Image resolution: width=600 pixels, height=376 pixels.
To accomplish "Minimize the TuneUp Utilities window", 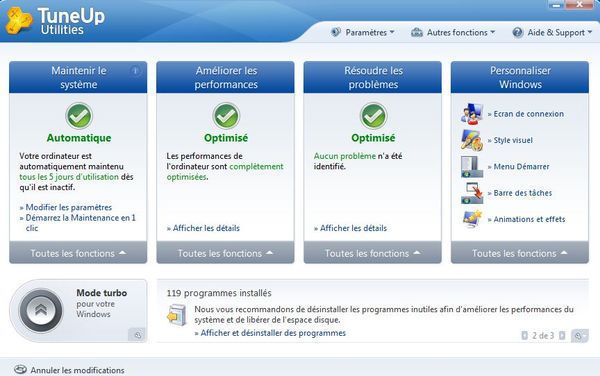I will [557, 5].
